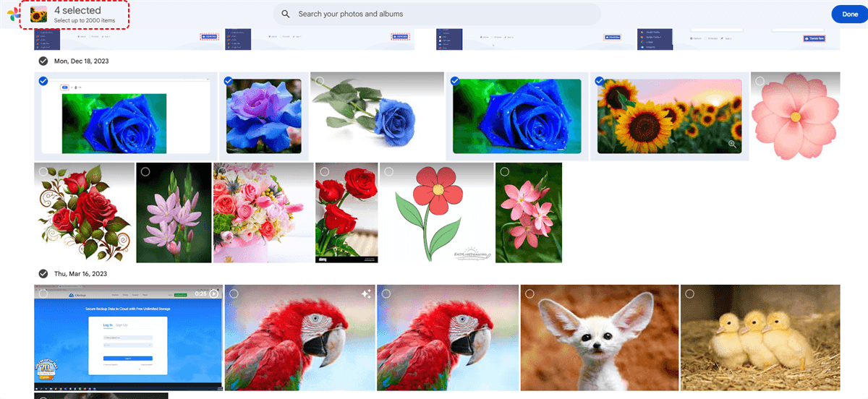Select the cloud backup login video circle
868x399 pixels.
(43, 293)
